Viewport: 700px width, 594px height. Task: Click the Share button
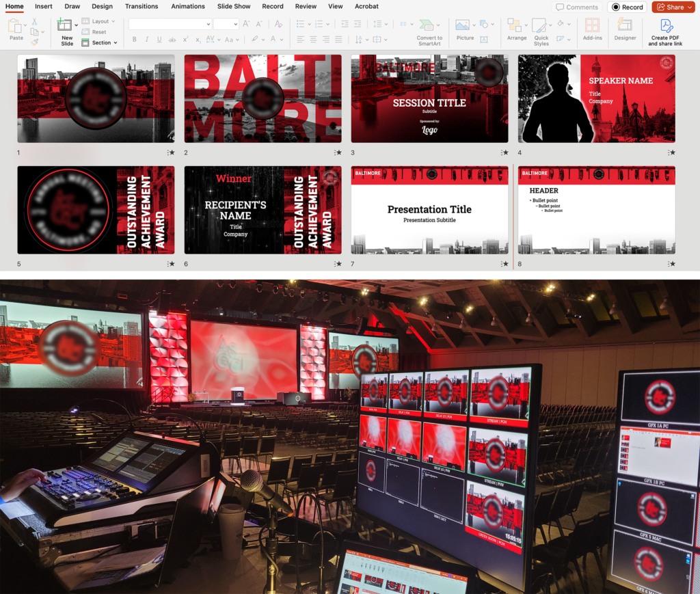pyautogui.click(x=673, y=7)
